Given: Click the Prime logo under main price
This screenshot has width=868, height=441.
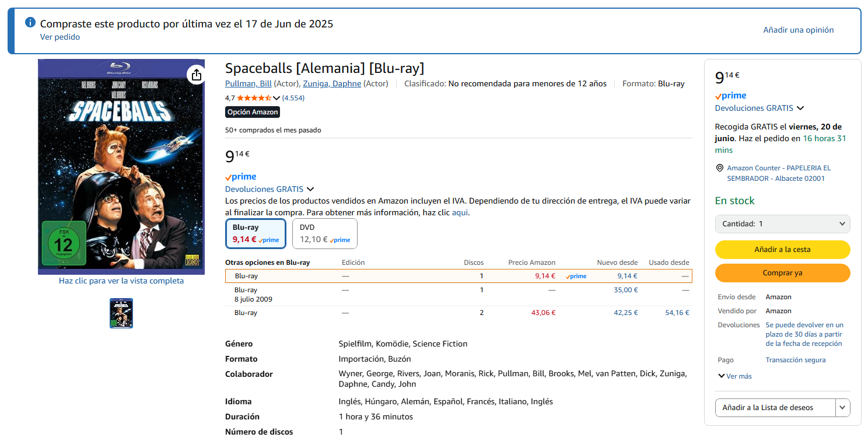Looking at the screenshot, I should tap(241, 177).
